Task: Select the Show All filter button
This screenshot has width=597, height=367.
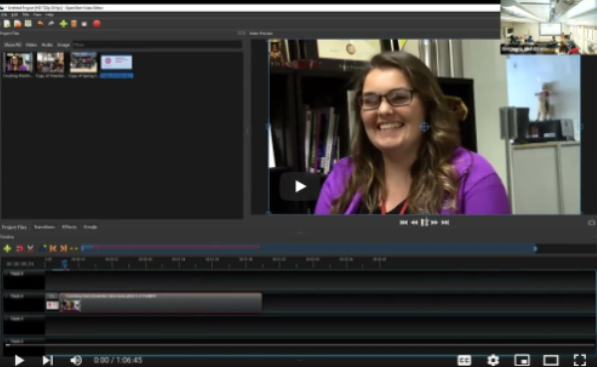Action: pyautogui.click(x=13, y=45)
